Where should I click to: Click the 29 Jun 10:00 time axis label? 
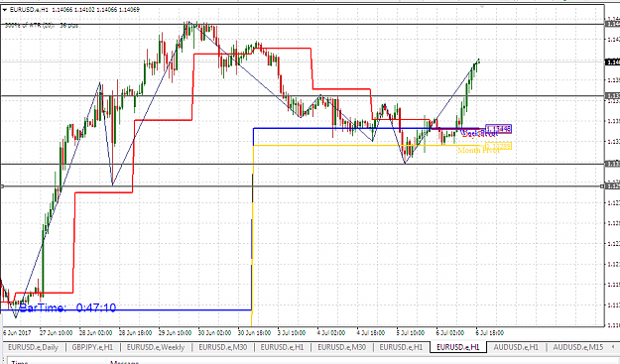pos(176,333)
